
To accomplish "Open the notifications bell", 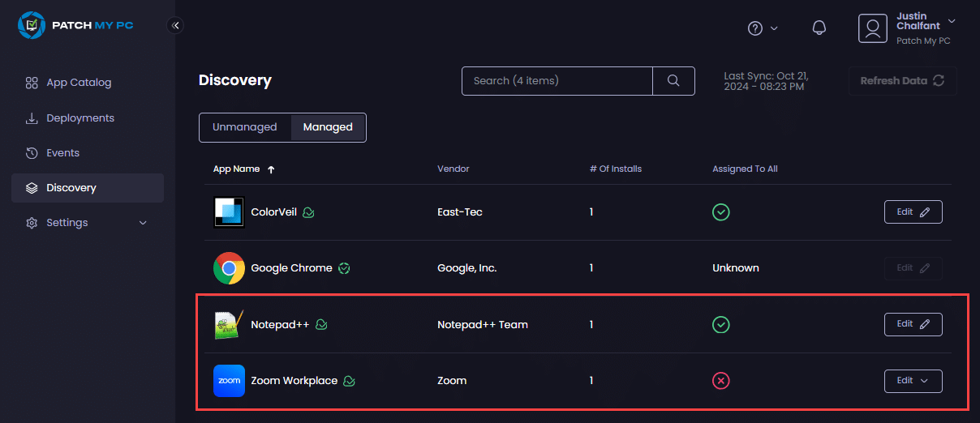I will [x=819, y=28].
